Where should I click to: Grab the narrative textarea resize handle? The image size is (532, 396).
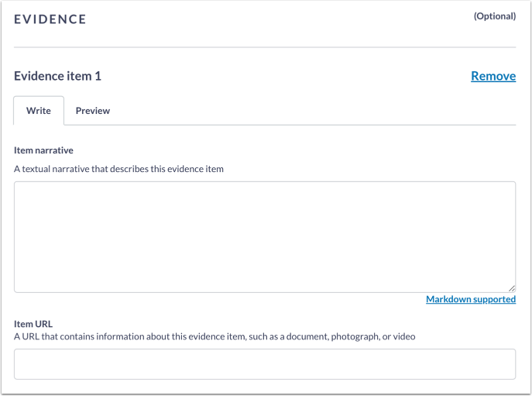511,288
